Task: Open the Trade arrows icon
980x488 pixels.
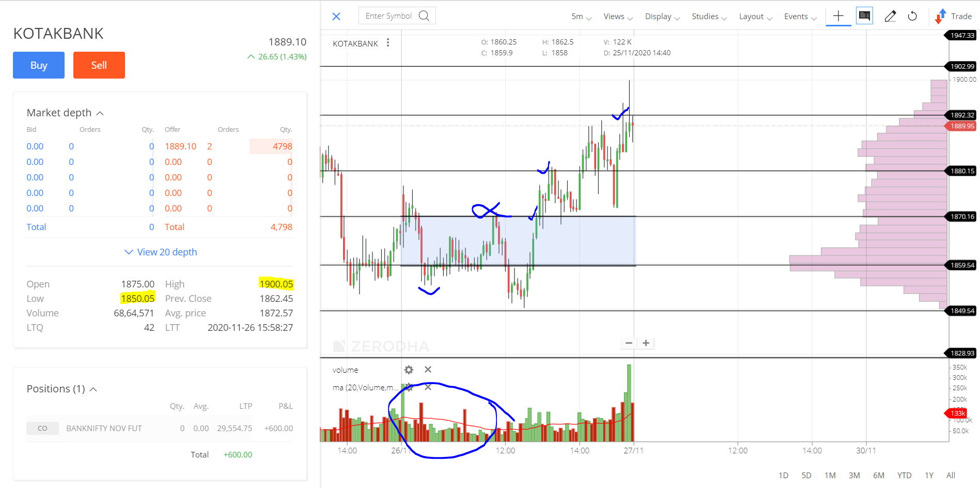Action: coord(940,17)
